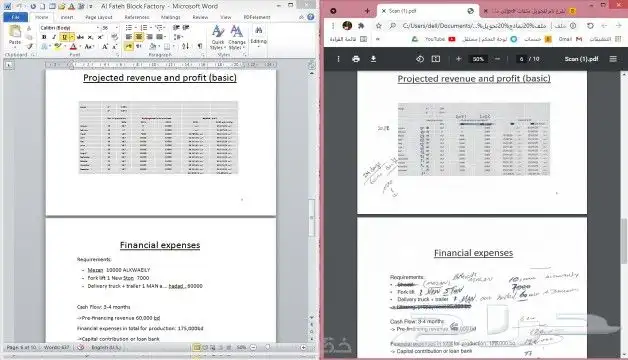The image size is (628, 360).
Task: Click Download icon in PDF viewer
Action: click(x=373, y=59)
